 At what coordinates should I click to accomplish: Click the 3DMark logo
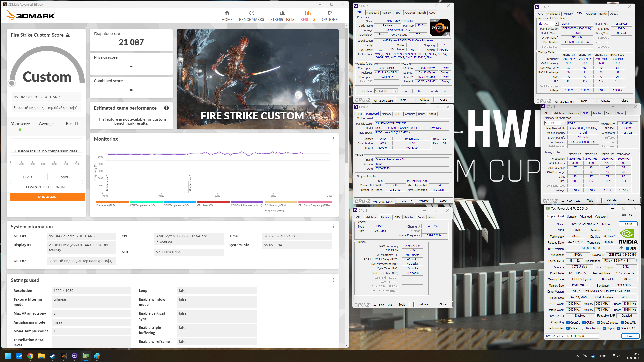tap(30, 15)
